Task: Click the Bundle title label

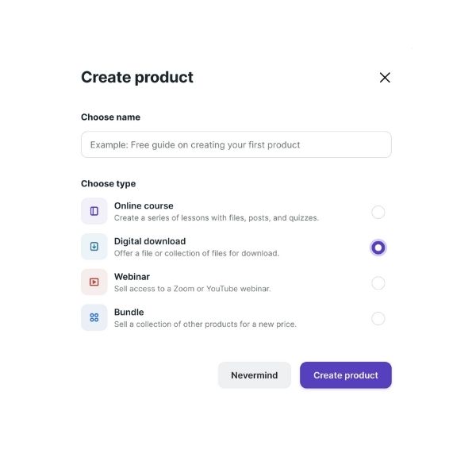Action: [x=129, y=313]
